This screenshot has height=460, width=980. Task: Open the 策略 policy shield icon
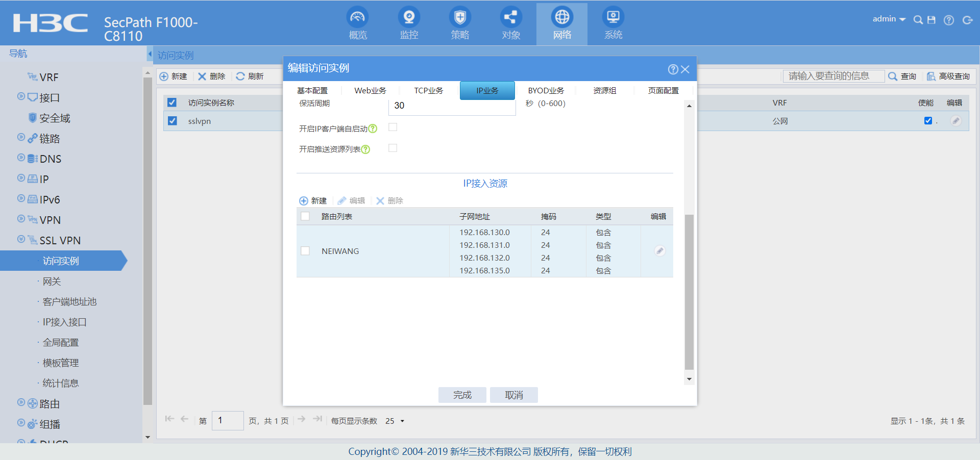[x=460, y=18]
